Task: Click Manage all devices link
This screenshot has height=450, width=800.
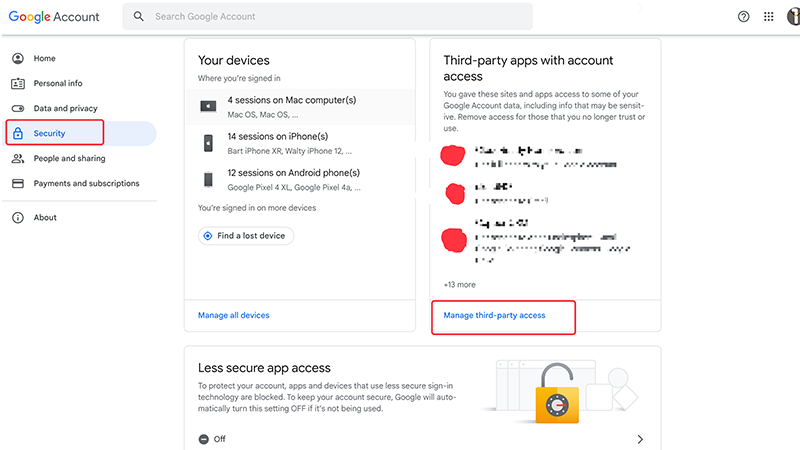Action: (234, 315)
